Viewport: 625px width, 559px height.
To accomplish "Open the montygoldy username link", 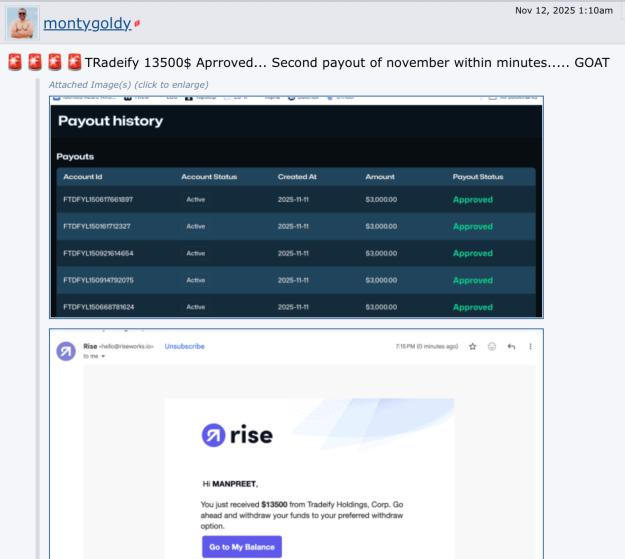I will [87, 24].
